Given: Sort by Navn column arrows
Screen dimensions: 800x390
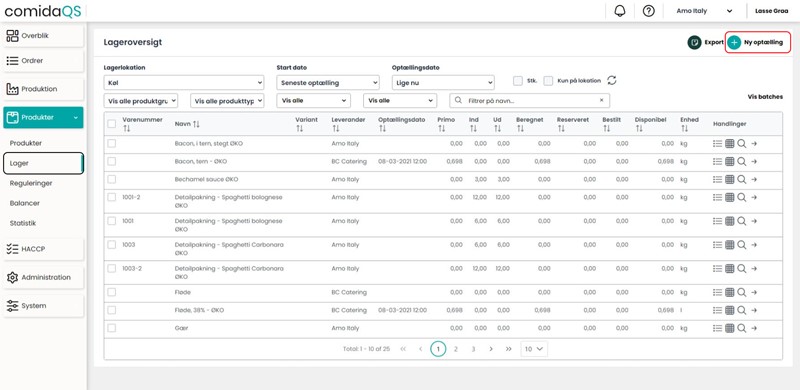Looking at the screenshot, I should click(x=196, y=125).
